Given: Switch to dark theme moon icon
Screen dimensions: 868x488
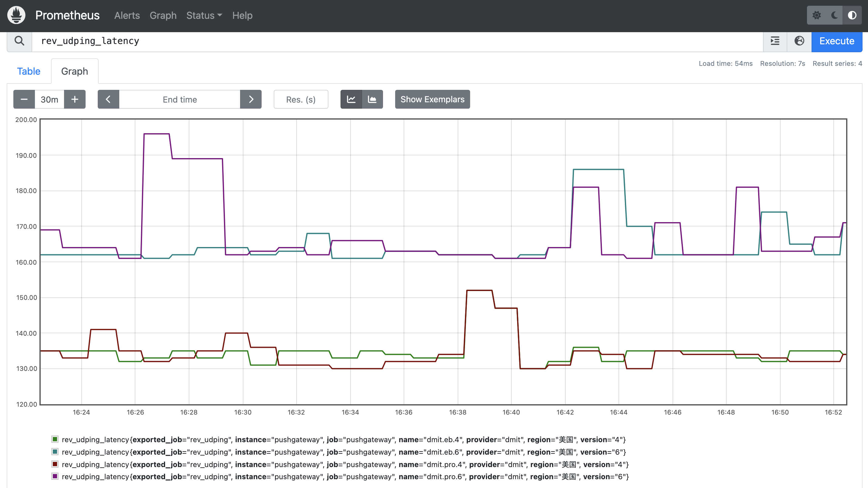Looking at the screenshot, I should coord(834,15).
